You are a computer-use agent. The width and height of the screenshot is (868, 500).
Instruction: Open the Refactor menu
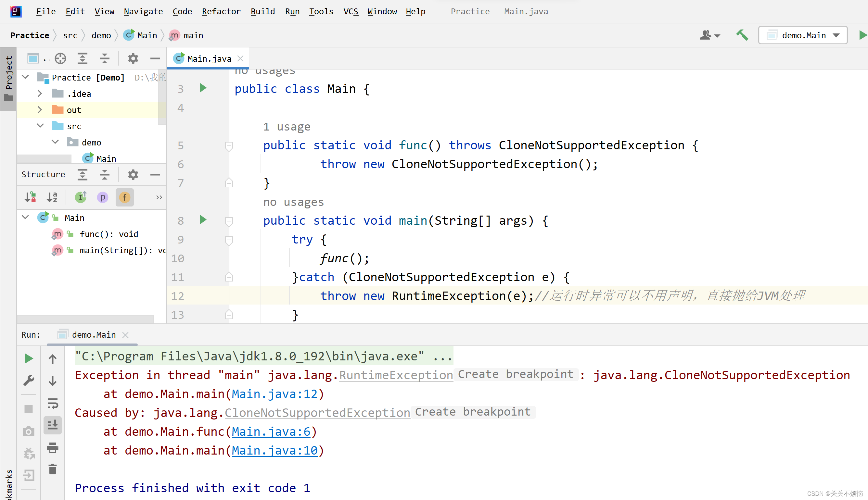(x=221, y=11)
